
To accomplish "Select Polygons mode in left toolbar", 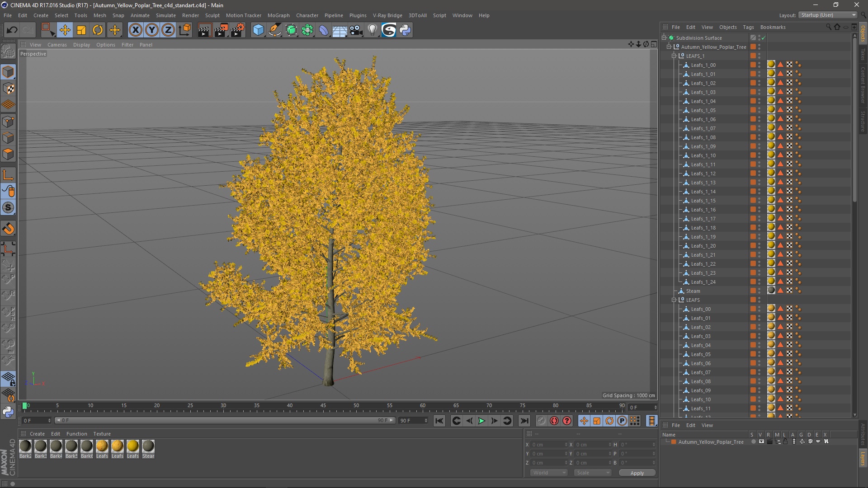I will click(8, 154).
